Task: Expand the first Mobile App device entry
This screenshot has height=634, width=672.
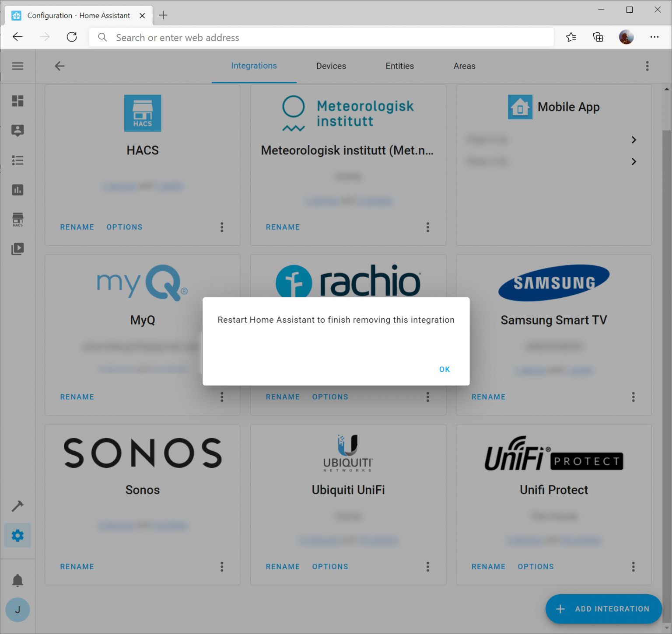Action: pos(633,139)
